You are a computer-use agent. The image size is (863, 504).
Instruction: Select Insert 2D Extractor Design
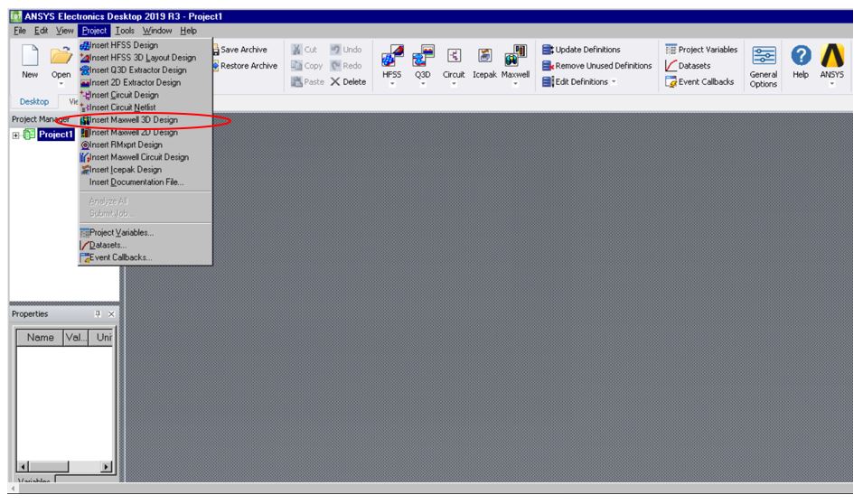[145, 82]
